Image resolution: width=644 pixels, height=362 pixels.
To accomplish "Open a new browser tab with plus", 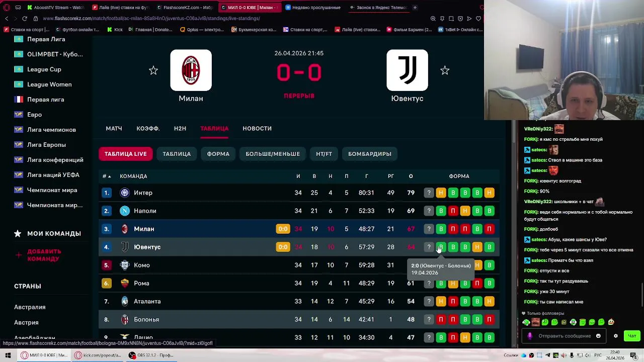I will [415, 8].
